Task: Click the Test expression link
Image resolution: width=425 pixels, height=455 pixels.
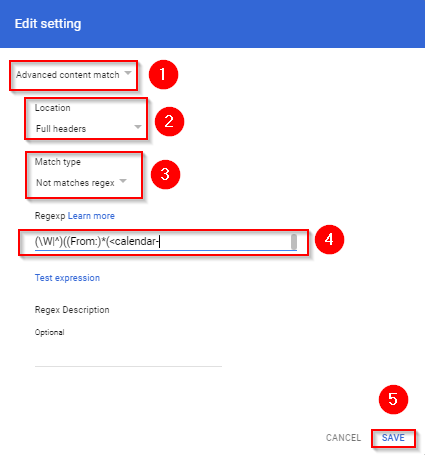Action: [x=67, y=278]
